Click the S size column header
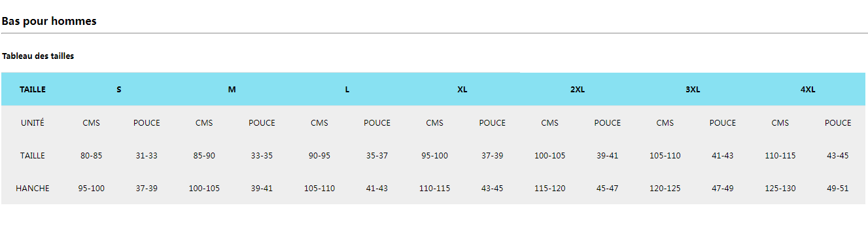This screenshot has height=237, width=868. 119,90
